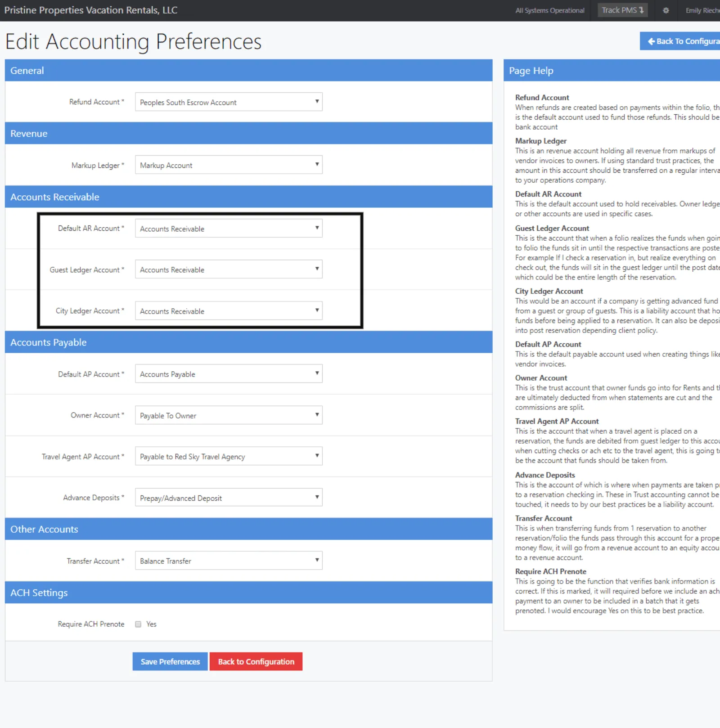Click the red Back to Configuration button
The width and height of the screenshot is (720, 728).
256,661
